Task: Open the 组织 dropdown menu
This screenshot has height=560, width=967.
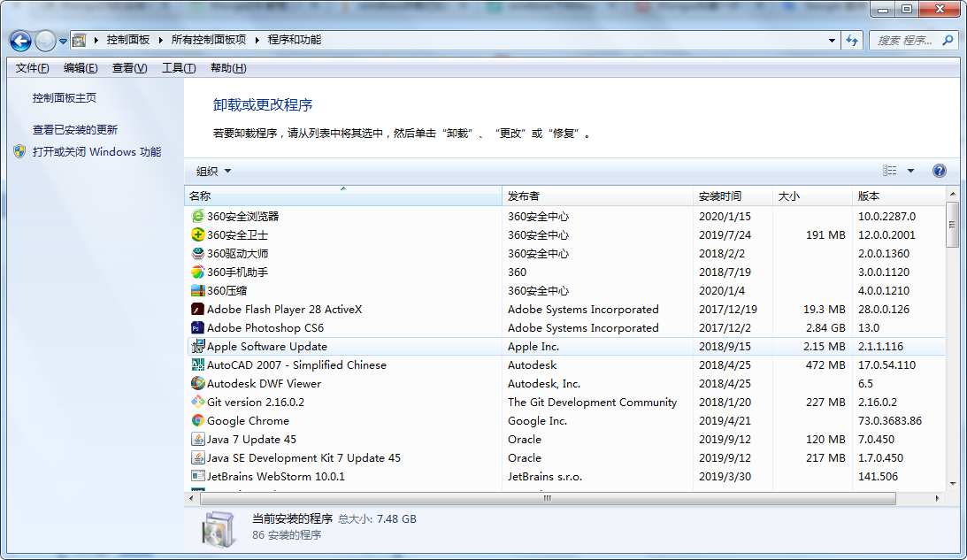Action: 213,171
